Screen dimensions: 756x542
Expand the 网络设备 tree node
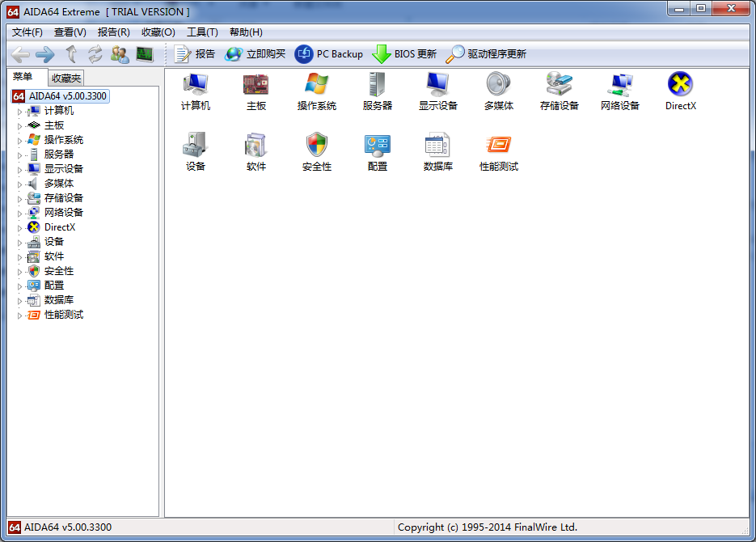(x=19, y=213)
